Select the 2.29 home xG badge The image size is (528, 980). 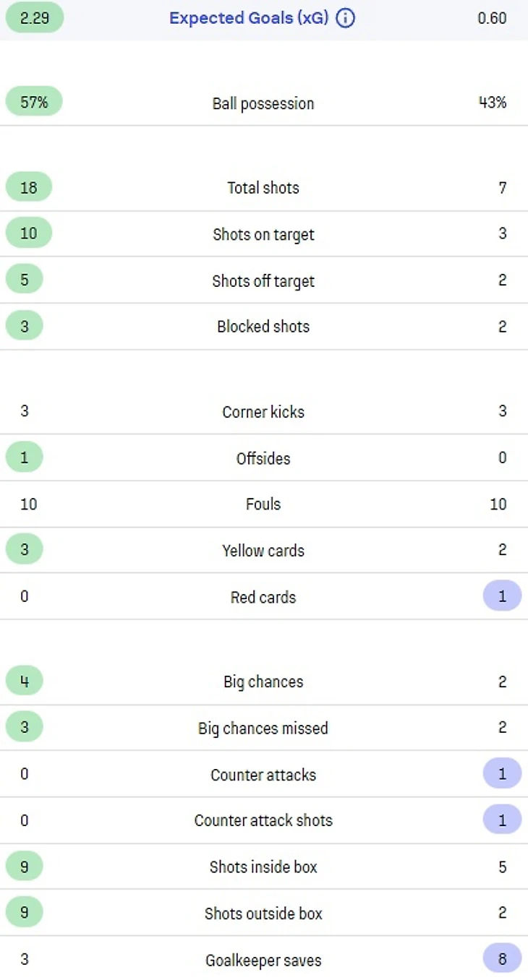pos(34,18)
